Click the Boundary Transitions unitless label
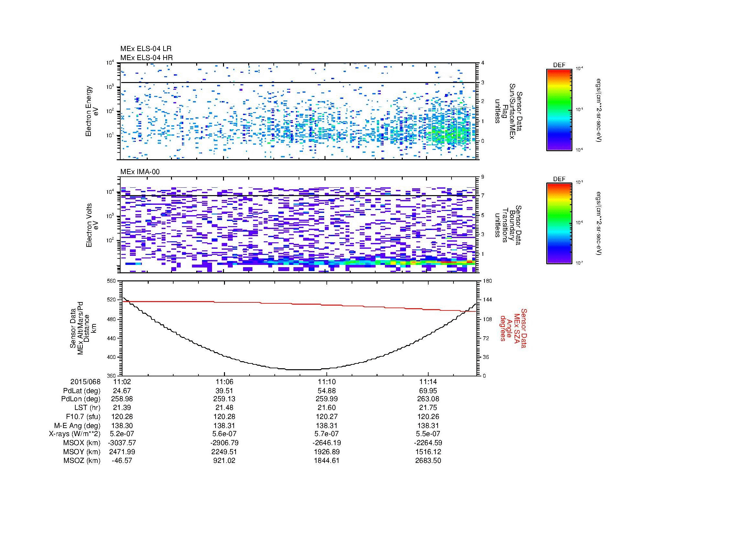The width and height of the screenshot is (756, 534). 508,225
